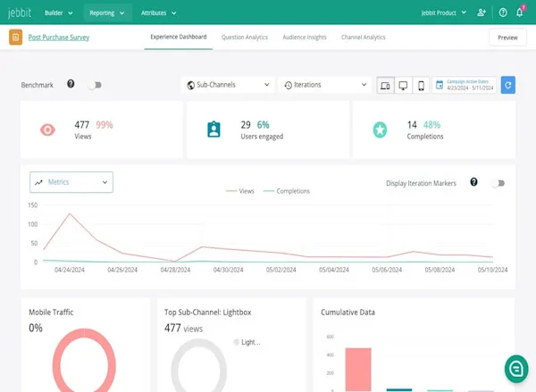Click the Preview button
Image resolution: width=536 pixels, height=392 pixels.
(x=507, y=38)
